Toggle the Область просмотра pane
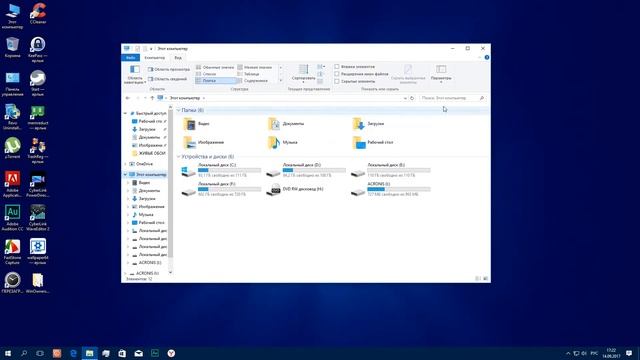 169,69
